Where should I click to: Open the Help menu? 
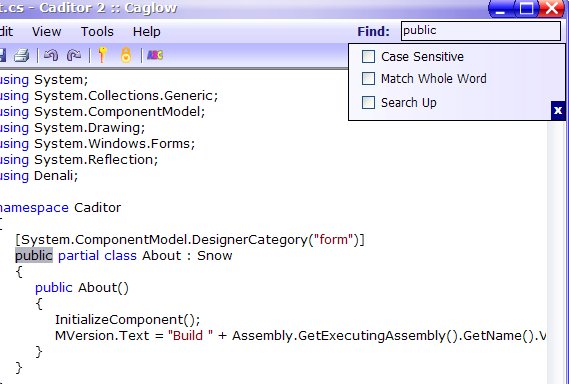pos(147,32)
